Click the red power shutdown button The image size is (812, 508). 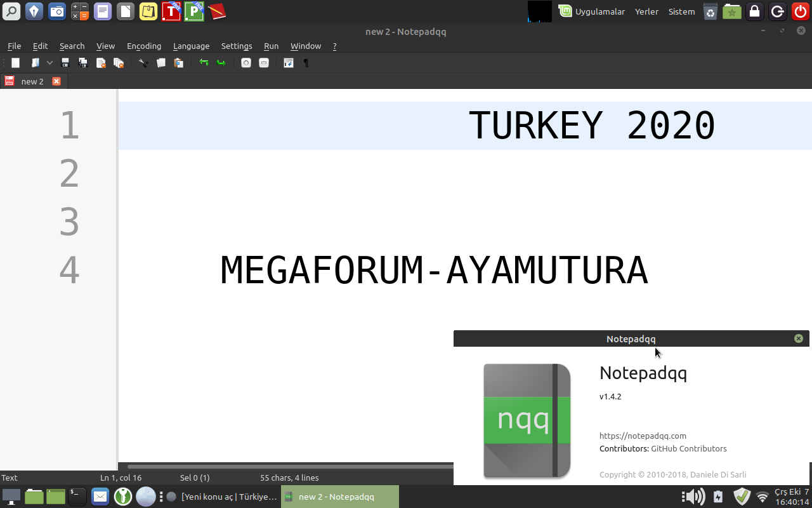coord(801,11)
